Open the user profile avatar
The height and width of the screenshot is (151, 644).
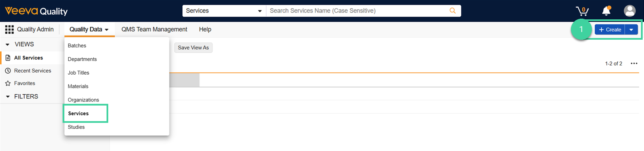coord(629,11)
